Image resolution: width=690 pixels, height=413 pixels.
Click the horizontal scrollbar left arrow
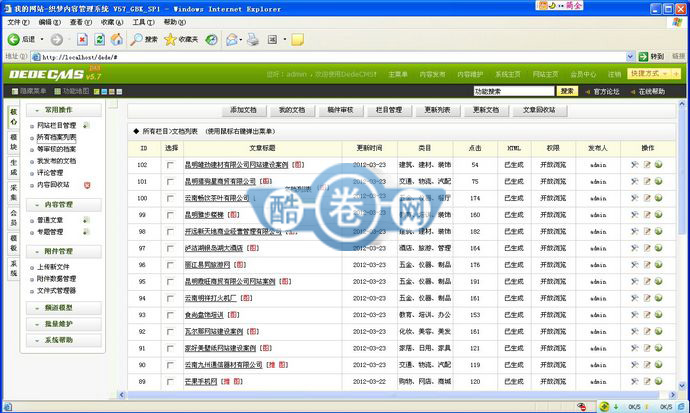click(x=122, y=395)
